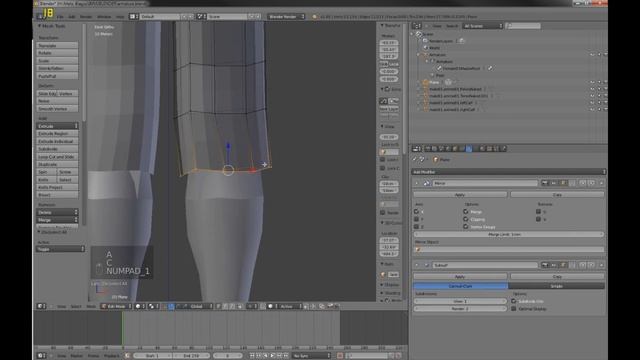This screenshot has width=640, height=360.
Task: Click the Translate button in Mesh Tools
Action: pos(57,45)
